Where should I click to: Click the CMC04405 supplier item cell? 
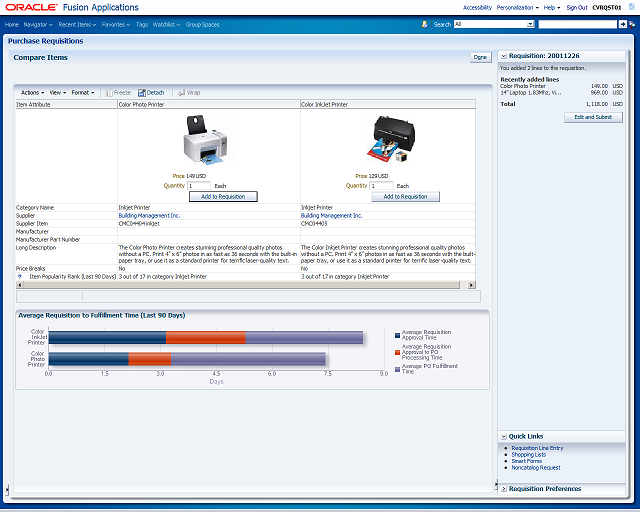pos(388,224)
